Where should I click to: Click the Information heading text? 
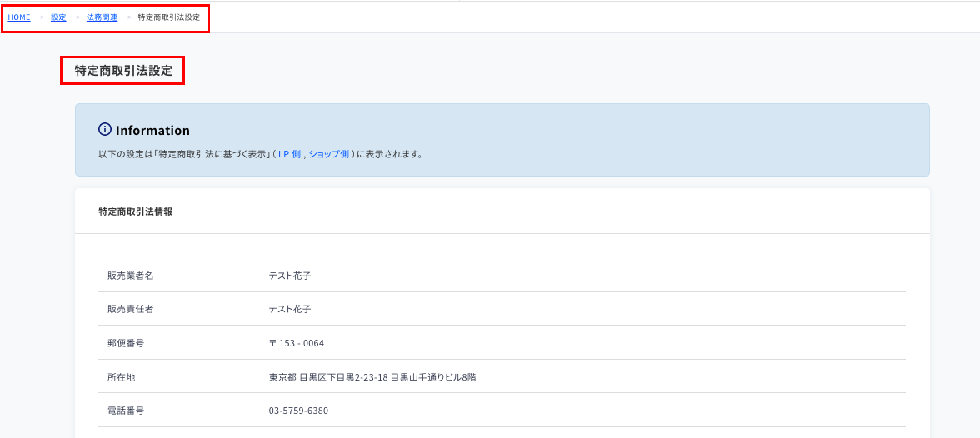[x=152, y=130]
